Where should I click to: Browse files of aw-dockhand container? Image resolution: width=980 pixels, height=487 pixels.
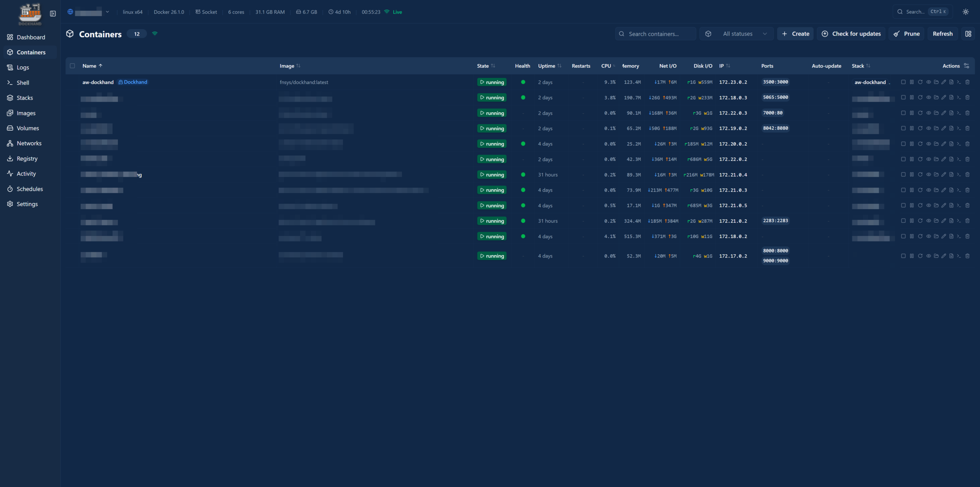936,82
